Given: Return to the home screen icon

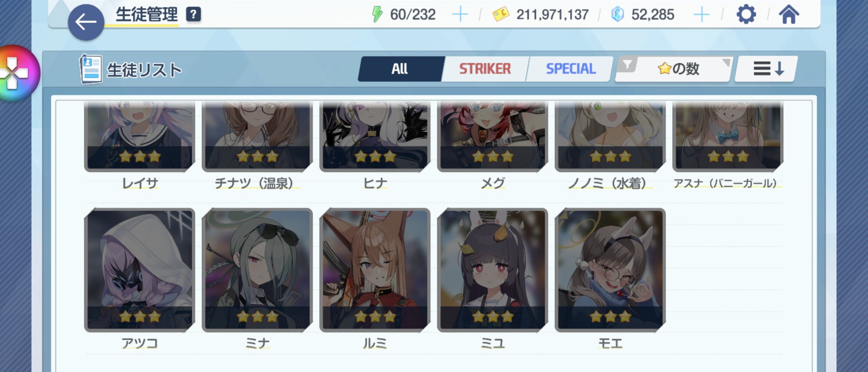Looking at the screenshot, I should (789, 14).
